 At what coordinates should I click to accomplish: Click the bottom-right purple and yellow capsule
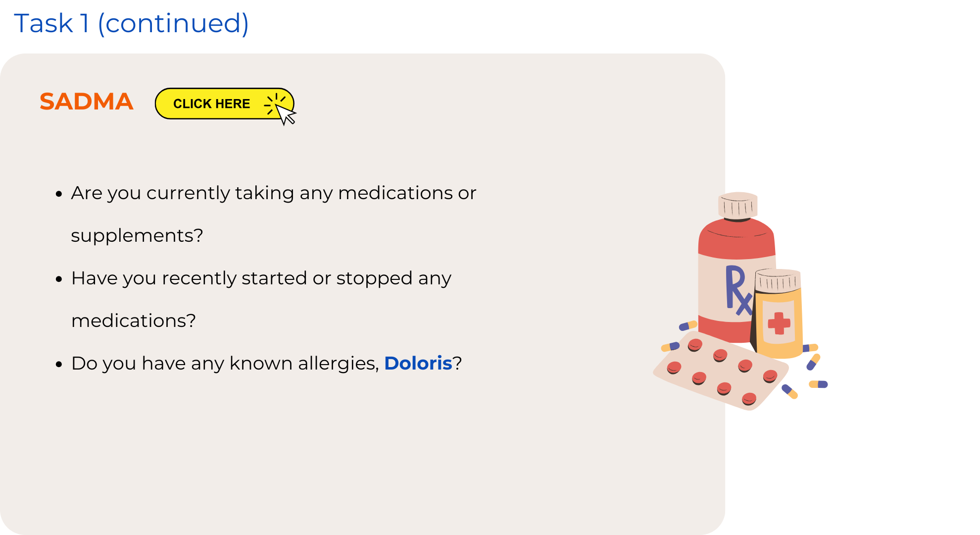pos(818,384)
